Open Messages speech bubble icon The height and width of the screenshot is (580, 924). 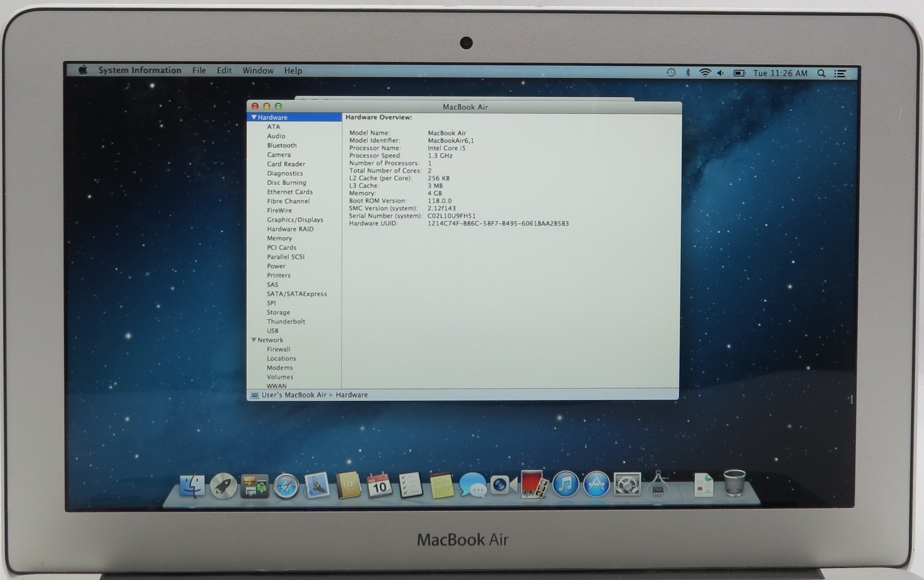473,485
